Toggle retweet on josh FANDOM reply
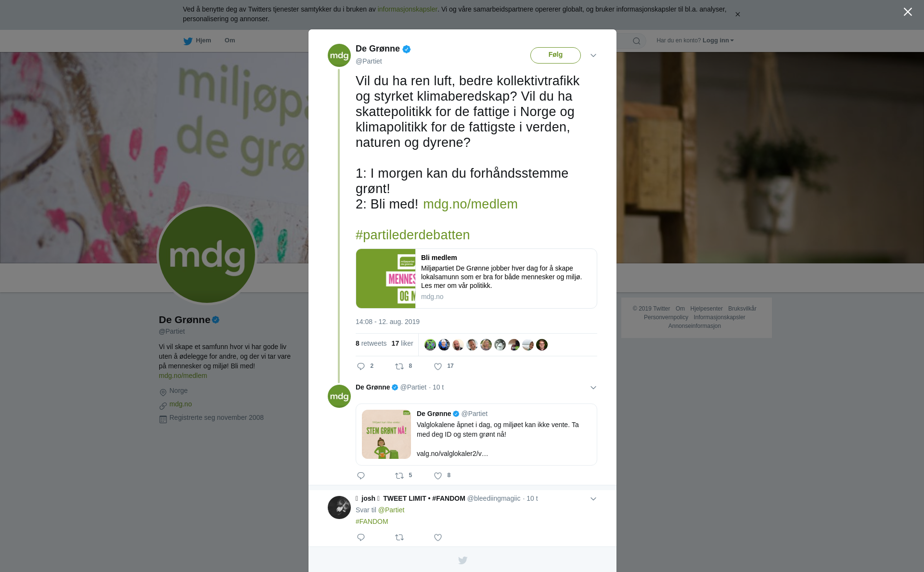 (x=399, y=537)
